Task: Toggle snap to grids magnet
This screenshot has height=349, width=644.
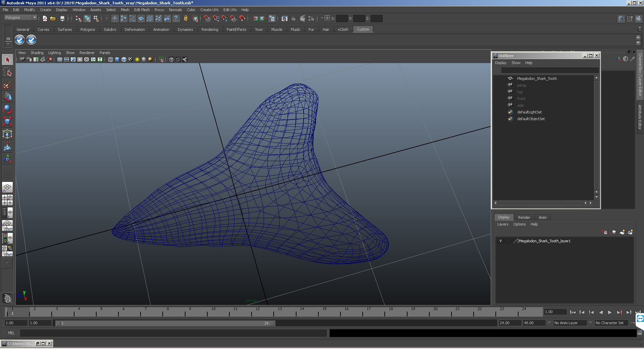Action: coord(207,18)
